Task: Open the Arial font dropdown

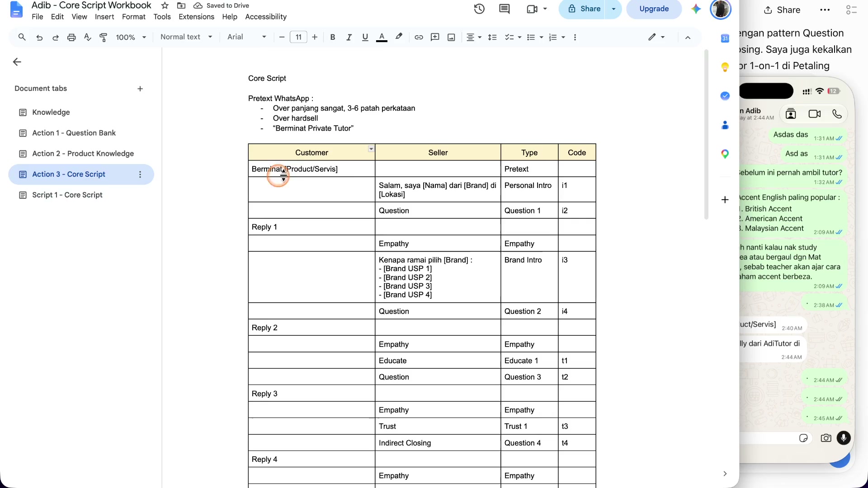Action: (x=247, y=37)
